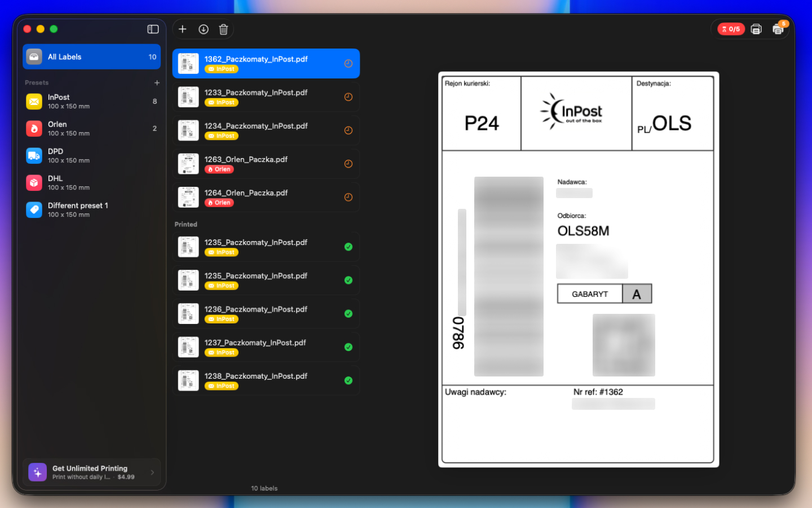This screenshot has width=812, height=508.
Task: Click pending clock icon on 1263 label
Action: [x=348, y=164]
